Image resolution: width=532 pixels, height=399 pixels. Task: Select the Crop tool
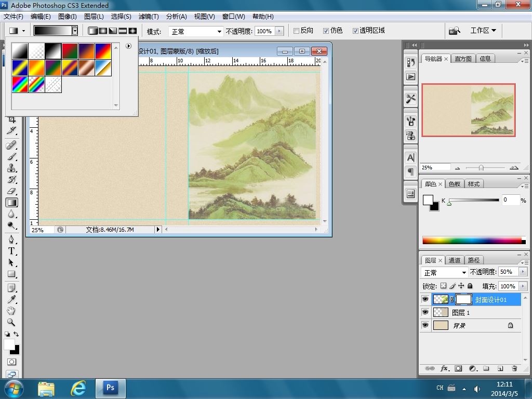pos(12,119)
